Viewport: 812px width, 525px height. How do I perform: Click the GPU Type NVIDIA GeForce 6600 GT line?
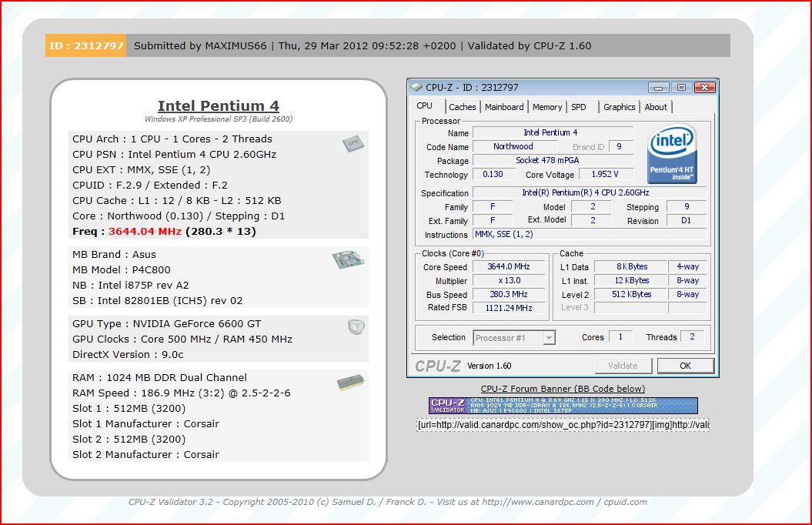point(167,323)
